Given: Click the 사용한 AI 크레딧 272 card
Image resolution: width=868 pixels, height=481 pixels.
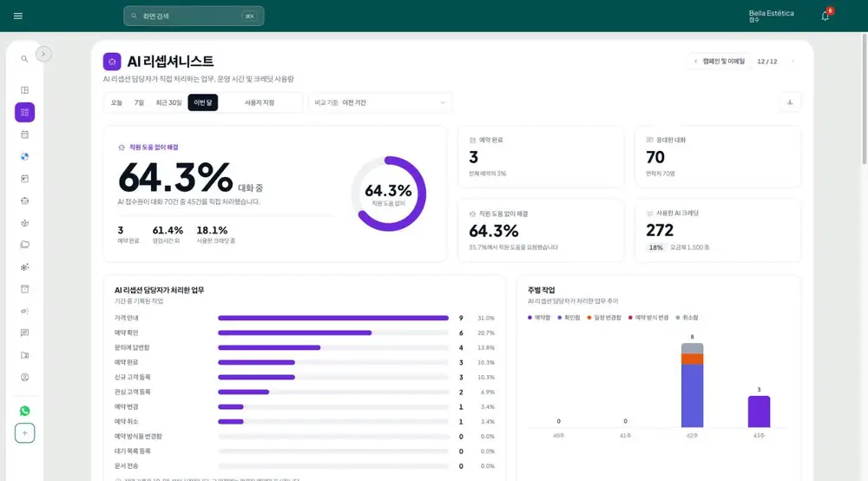Looking at the screenshot, I should (718, 230).
